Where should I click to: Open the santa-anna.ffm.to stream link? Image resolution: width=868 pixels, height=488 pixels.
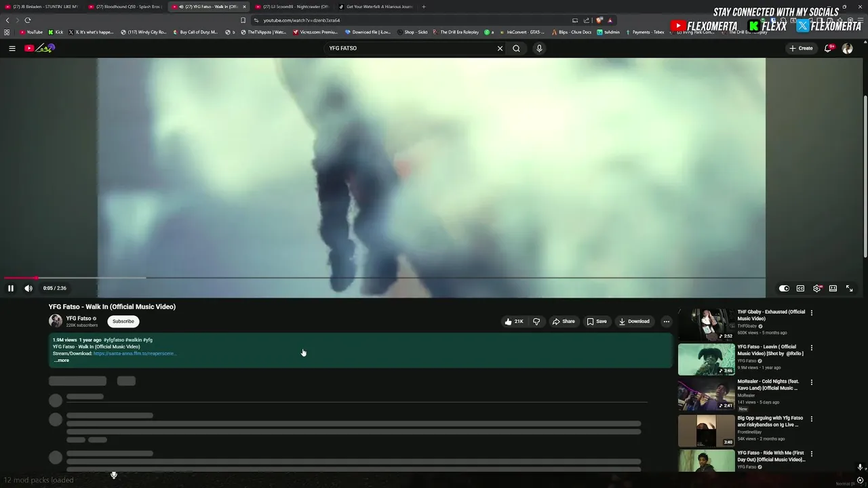point(134,353)
